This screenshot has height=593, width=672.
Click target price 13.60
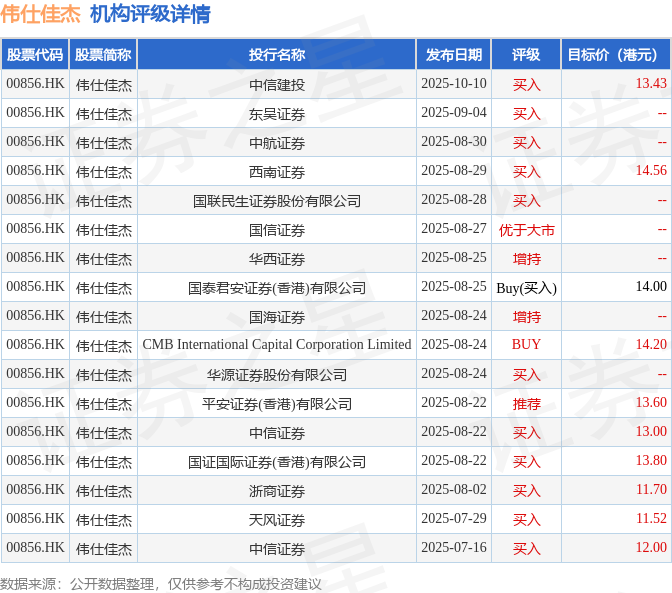tap(651, 402)
